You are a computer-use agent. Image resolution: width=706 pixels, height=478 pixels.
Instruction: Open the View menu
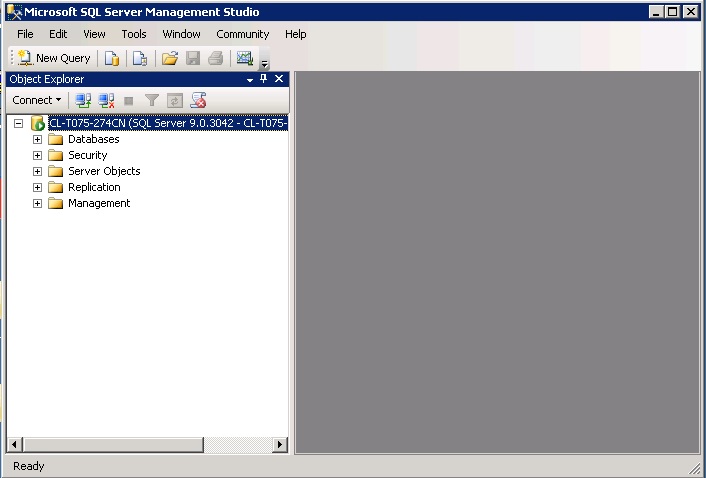click(94, 34)
